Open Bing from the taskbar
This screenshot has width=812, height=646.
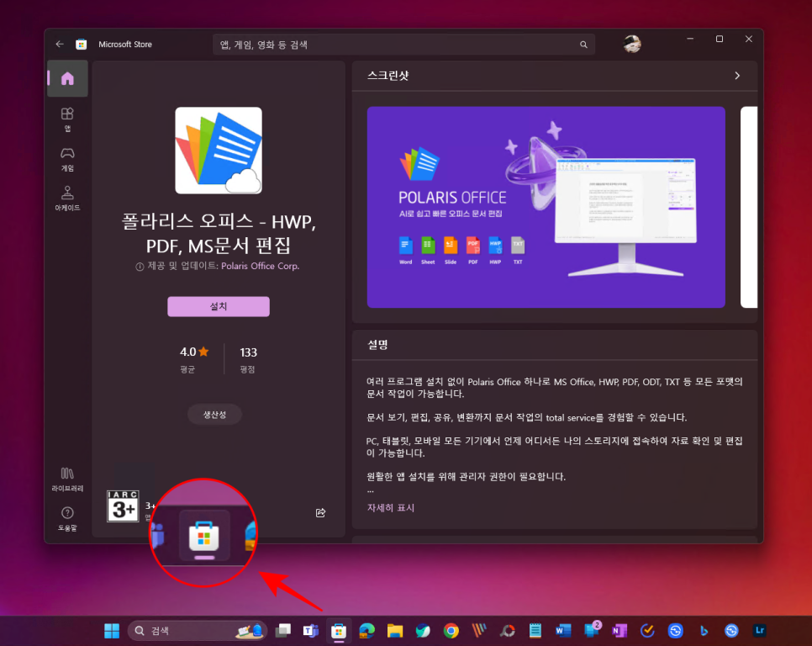(704, 631)
